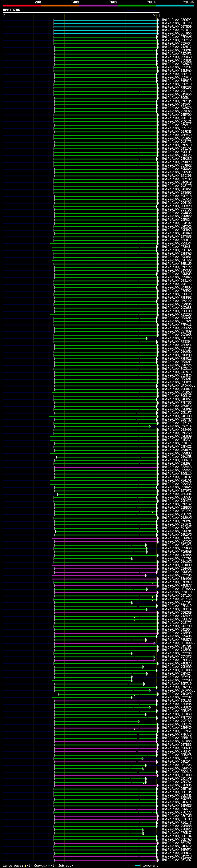Click the purple ~60% identity legend segment

pyautogui.click(x=99, y=6)
